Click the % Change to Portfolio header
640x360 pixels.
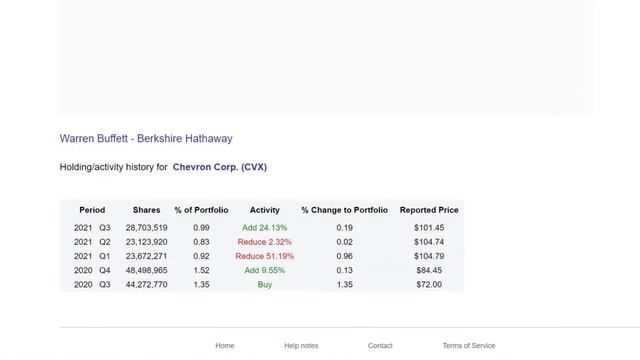pos(344,210)
